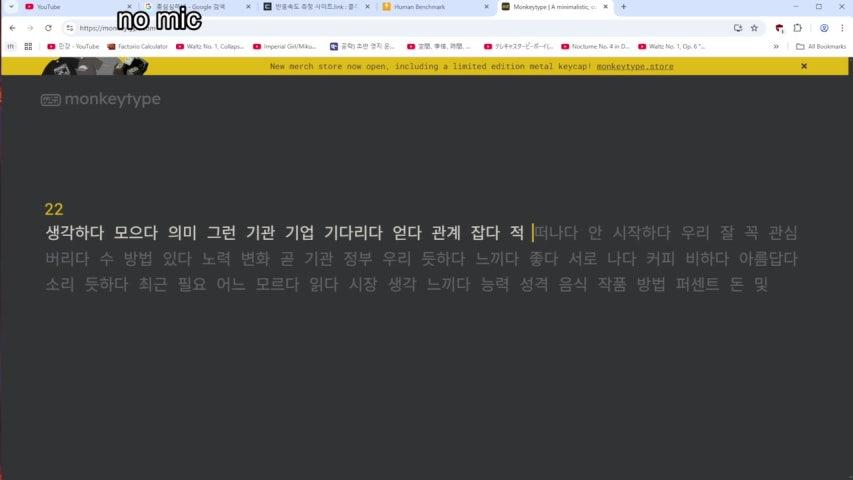Screen dimensions: 853x480
Task: Open the Imperial Girl bookmark
Action: [288, 46]
